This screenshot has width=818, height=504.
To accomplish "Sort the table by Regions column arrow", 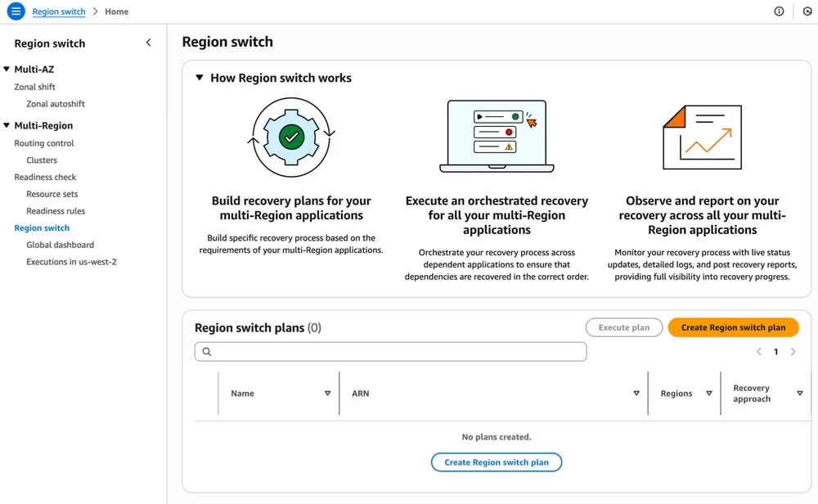I will point(709,394).
